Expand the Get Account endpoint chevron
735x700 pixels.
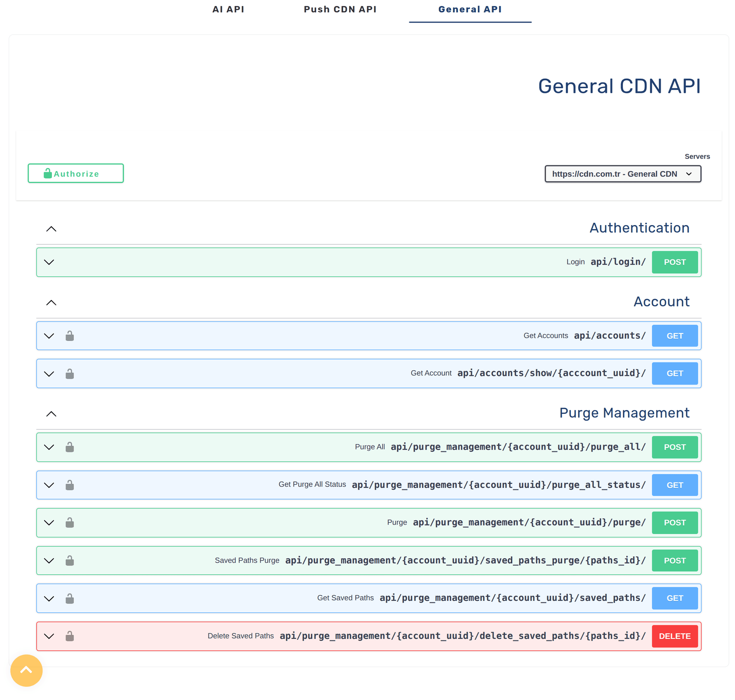coord(49,374)
